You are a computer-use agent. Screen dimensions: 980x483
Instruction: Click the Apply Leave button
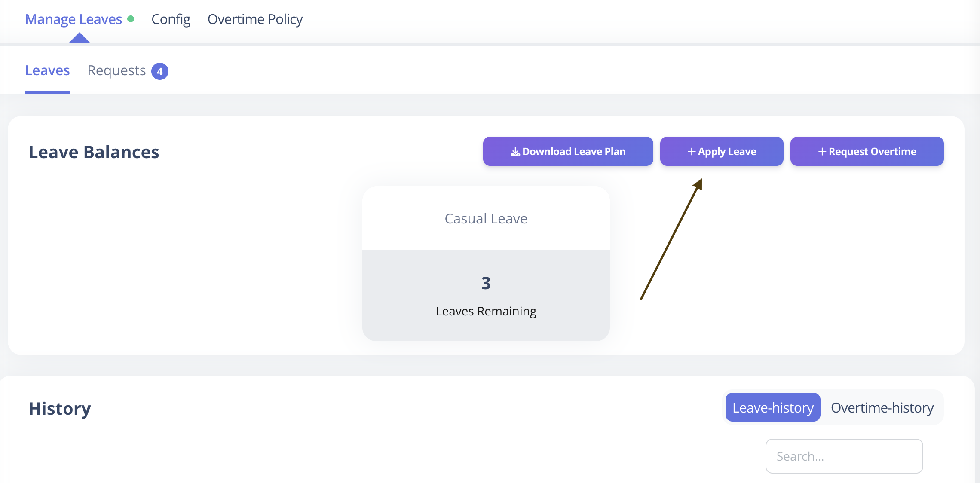pyautogui.click(x=722, y=151)
